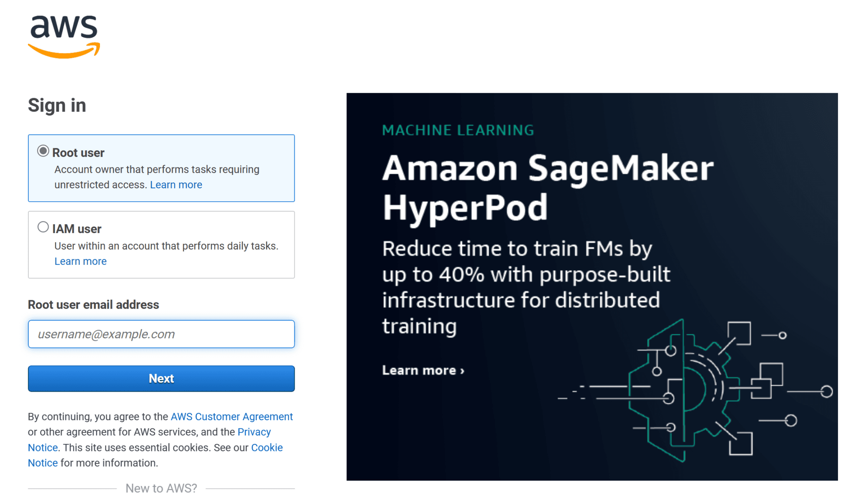Open Learn more about IAM users
This screenshot has height=504, width=856.
pyautogui.click(x=80, y=261)
